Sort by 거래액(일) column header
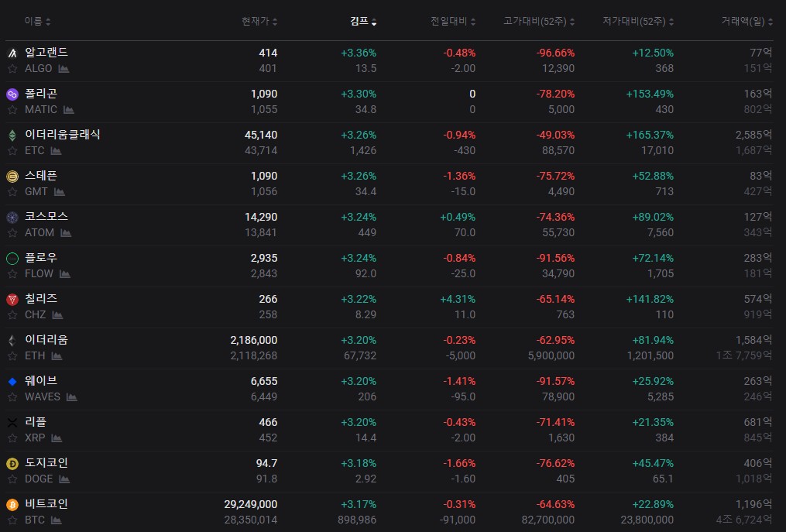The height and width of the screenshot is (532, 786). [x=747, y=21]
